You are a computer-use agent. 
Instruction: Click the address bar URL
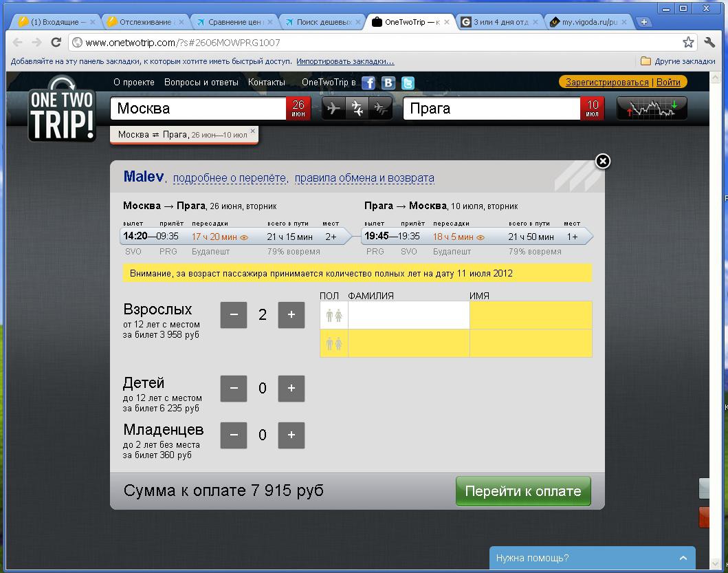pos(183,43)
